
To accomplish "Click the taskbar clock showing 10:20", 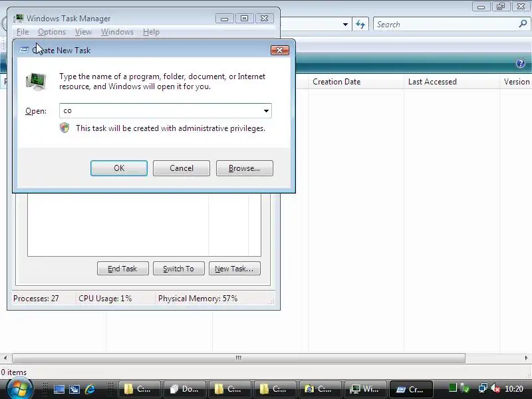I will (x=513, y=389).
